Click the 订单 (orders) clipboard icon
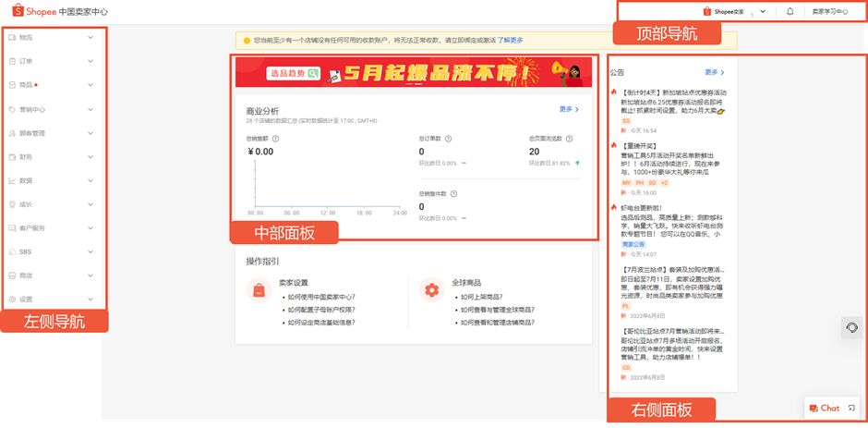This screenshot has width=868, height=428. 12,62
